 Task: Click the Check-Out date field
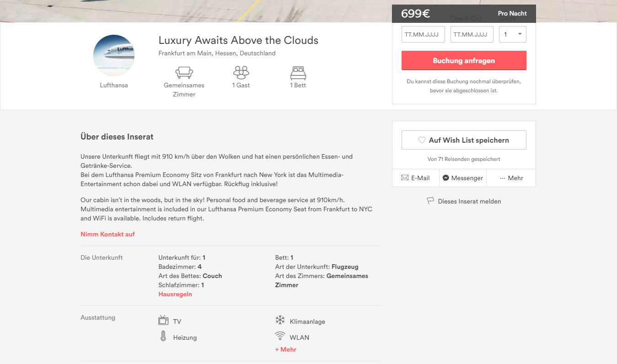[x=472, y=34]
